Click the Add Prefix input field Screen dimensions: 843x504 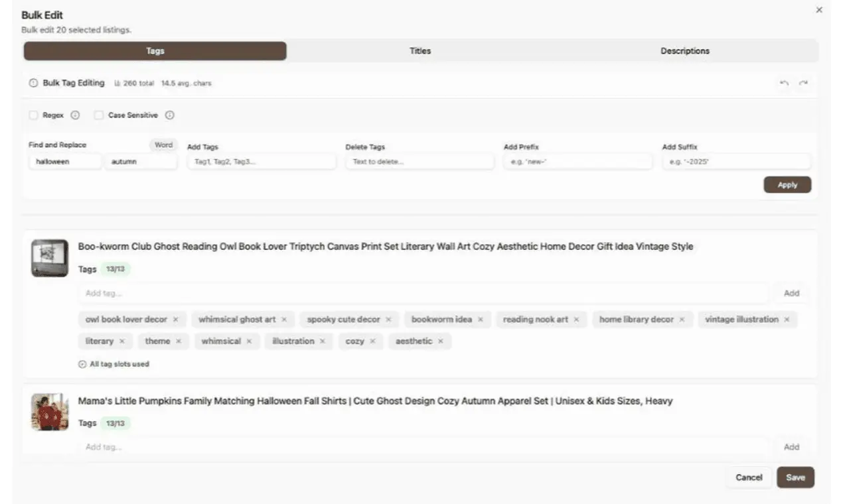coord(578,162)
